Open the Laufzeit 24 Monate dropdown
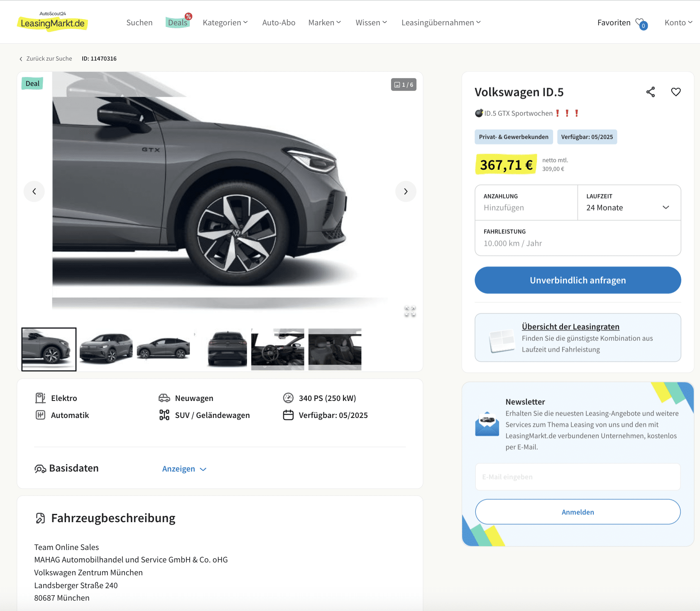 [x=629, y=203]
